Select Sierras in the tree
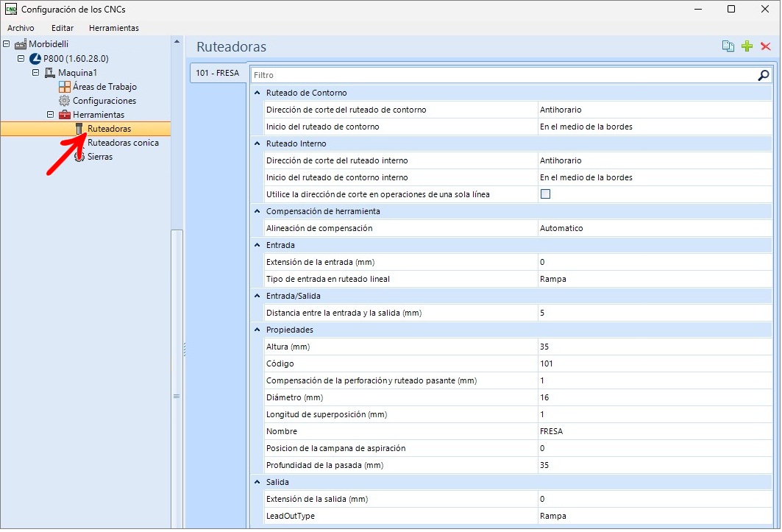 pyautogui.click(x=100, y=157)
